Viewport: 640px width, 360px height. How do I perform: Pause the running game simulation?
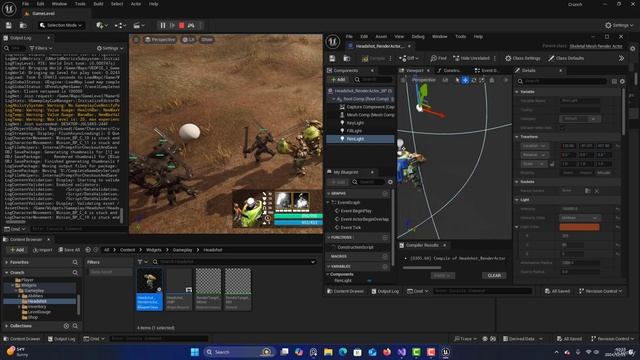tap(163, 25)
